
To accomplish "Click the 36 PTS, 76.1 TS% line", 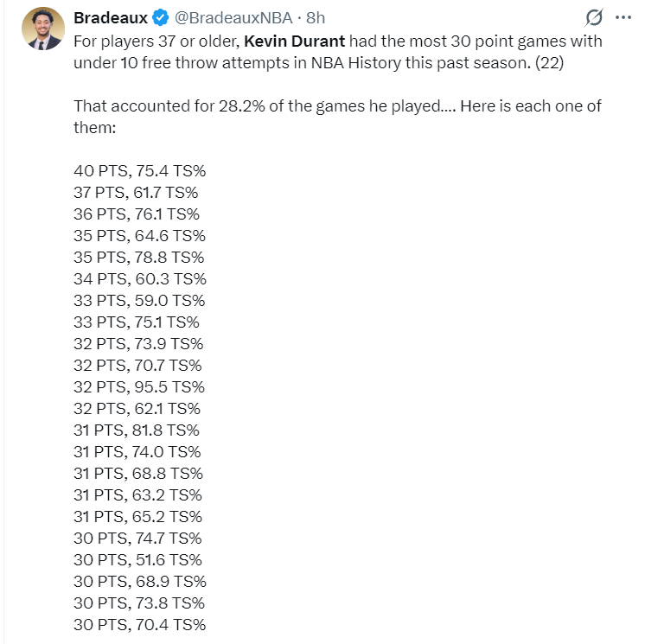I will pos(137,214).
